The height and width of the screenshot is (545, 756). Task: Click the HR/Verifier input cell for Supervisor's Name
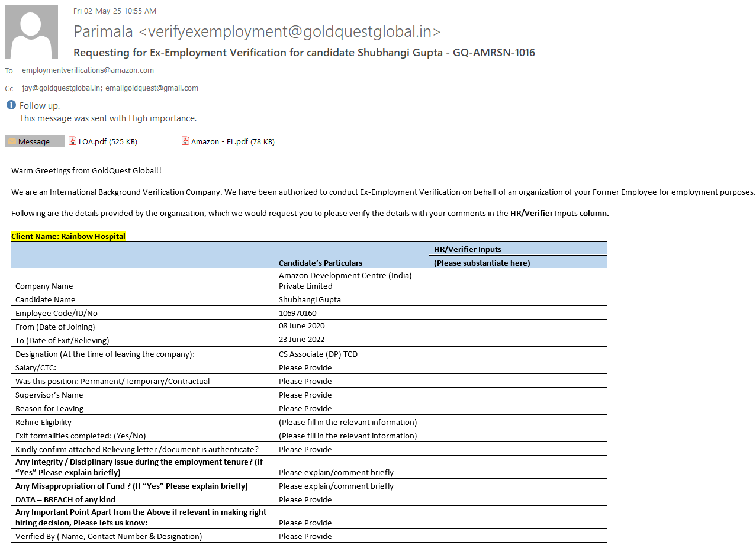tap(517, 395)
